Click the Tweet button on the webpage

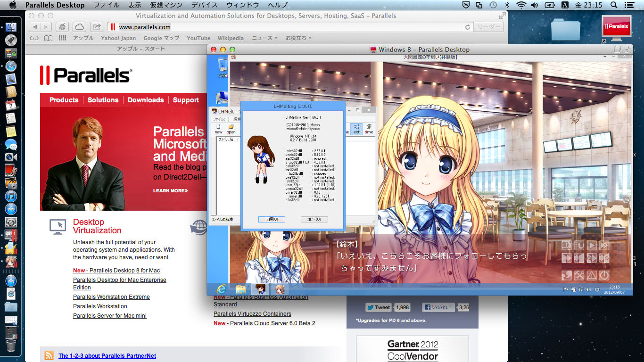[x=378, y=307]
